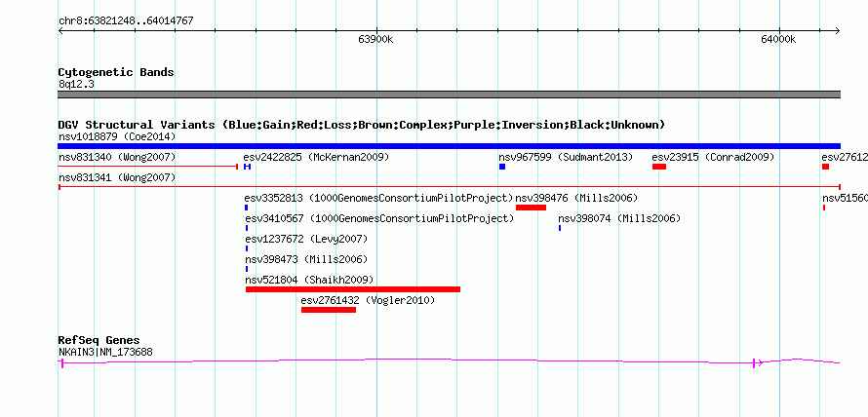Click the RefSeq Genes track heading
The width and height of the screenshot is (868, 417).
click(x=99, y=340)
